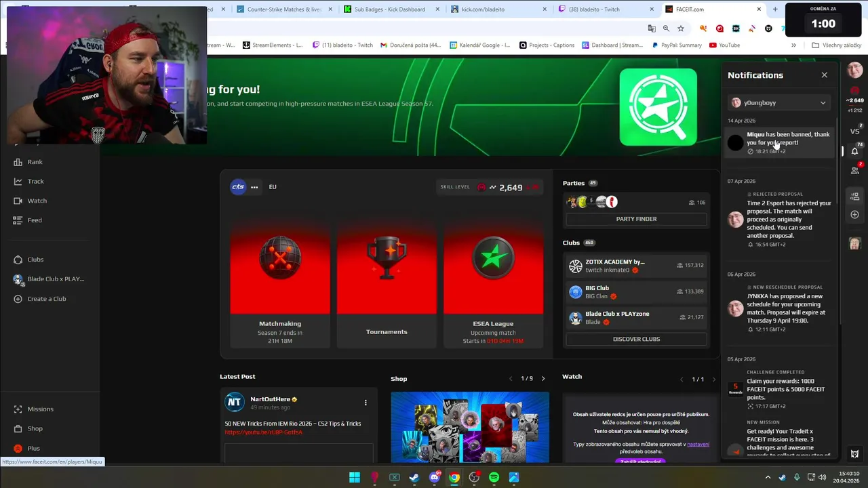This screenshot has width=868, height=488.
Task: Open the ZOTIX ACADEMY club entry
Action: point(636,266)
